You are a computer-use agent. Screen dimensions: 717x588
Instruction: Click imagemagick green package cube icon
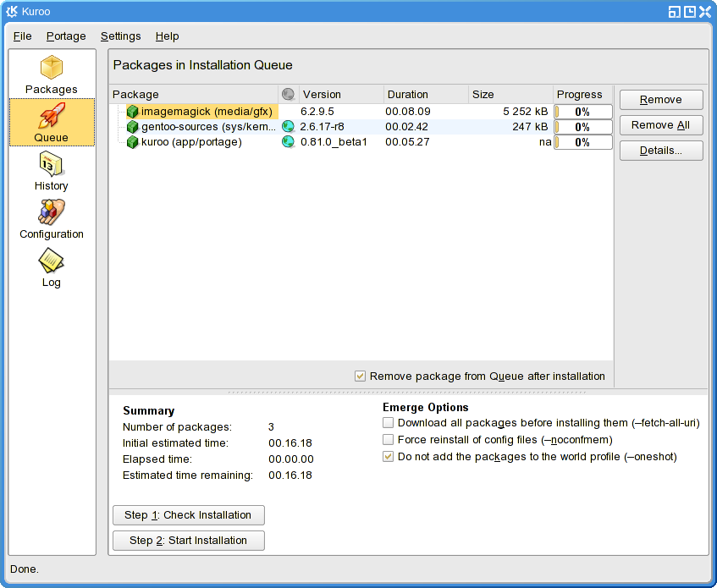coord(133,112)
